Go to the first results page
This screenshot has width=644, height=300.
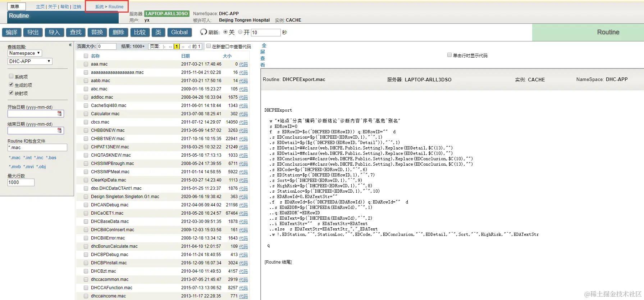(x=165, y=46)
